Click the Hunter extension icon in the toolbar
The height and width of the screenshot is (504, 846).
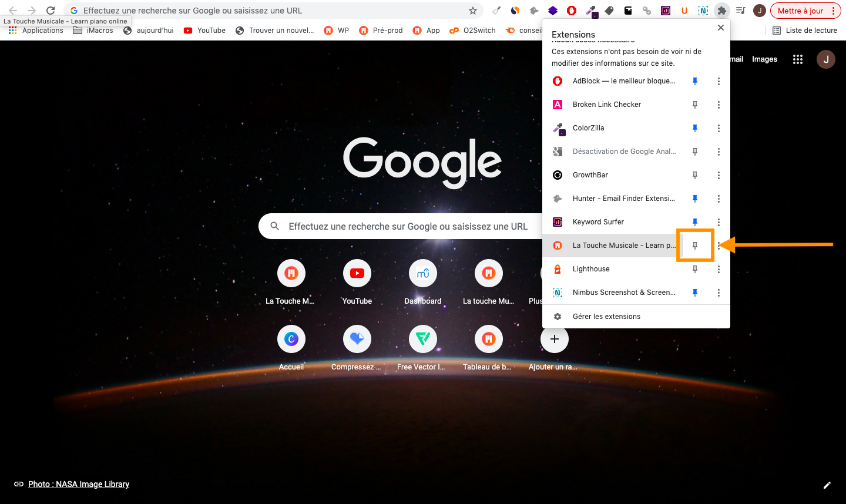[x=534, y=11]
